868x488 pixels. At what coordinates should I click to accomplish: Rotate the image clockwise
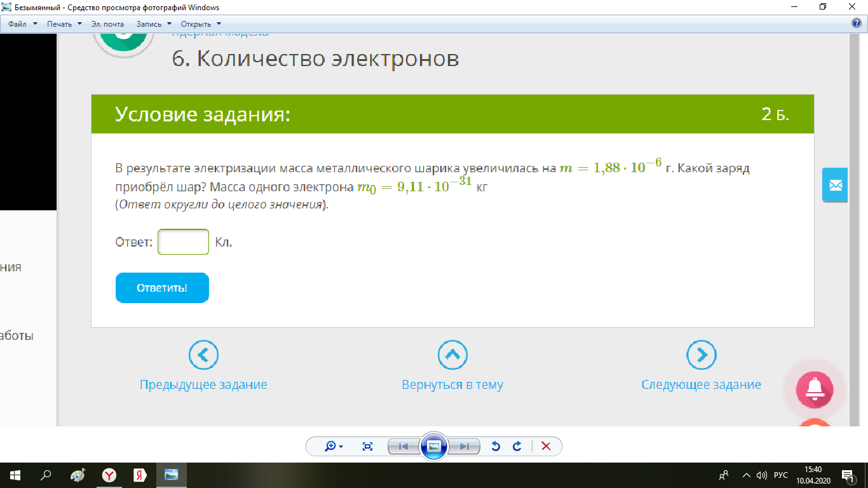point(517,447)
